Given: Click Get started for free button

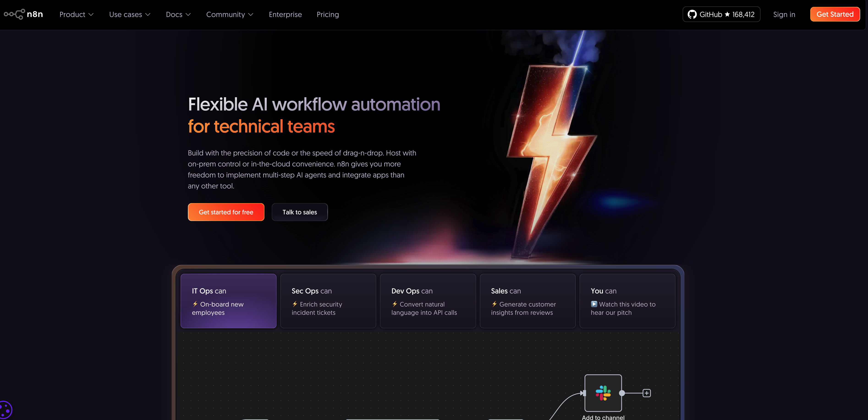Looking at the screenshot, I should [226, 212].
